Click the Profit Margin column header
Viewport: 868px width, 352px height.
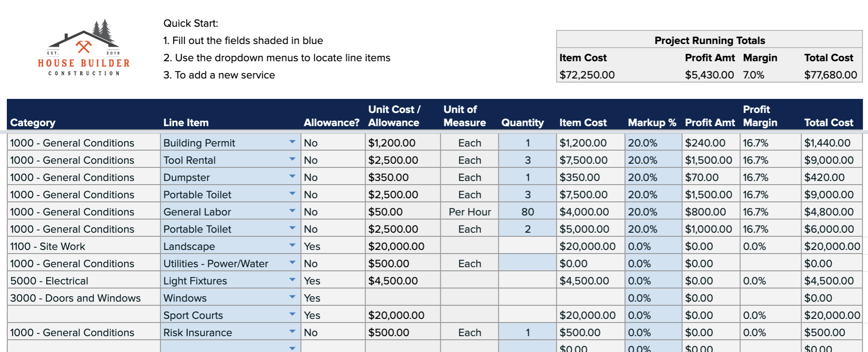(x=760, y=116)
